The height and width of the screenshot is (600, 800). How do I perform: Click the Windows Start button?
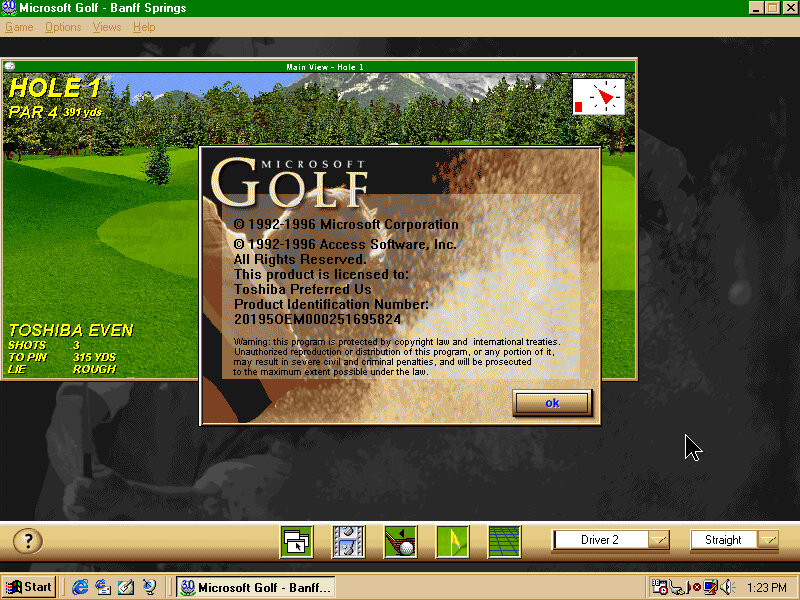[29, 587]
